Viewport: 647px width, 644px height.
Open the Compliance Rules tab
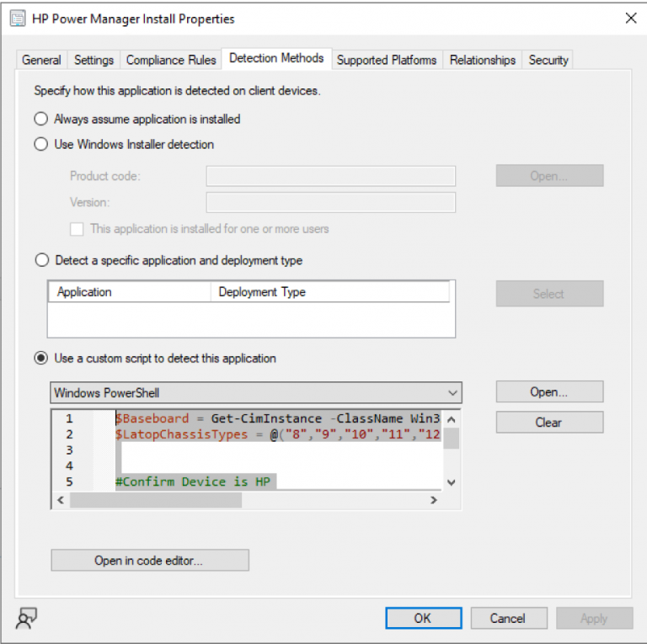pyautogui.click(x=171, y=60)
